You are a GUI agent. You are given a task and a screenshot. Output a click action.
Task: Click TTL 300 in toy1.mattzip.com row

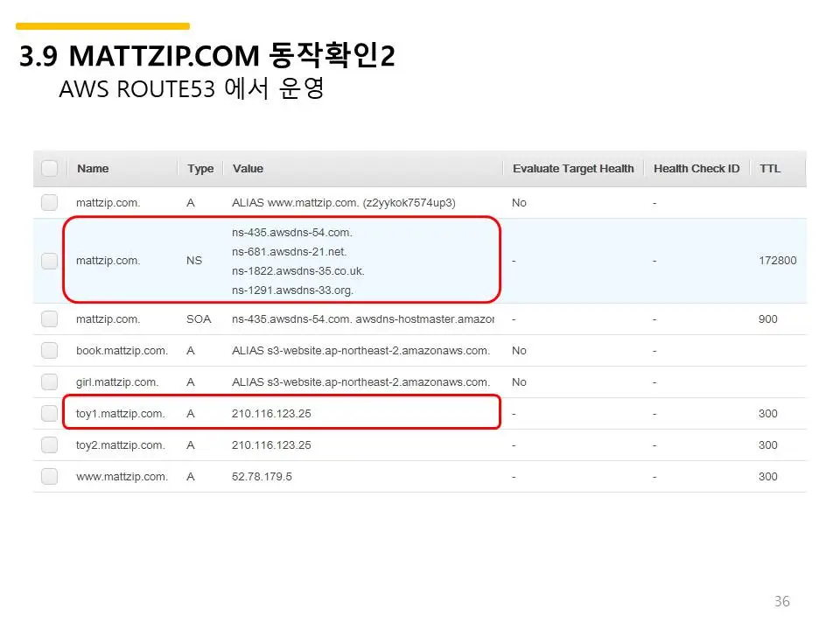(767, 414)
